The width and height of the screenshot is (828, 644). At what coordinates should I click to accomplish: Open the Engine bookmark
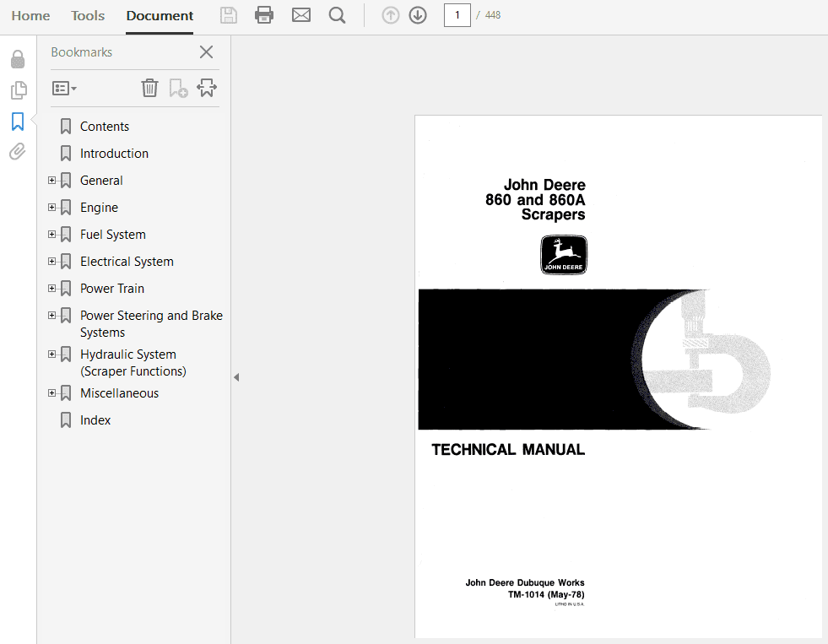tap(99, 208)
